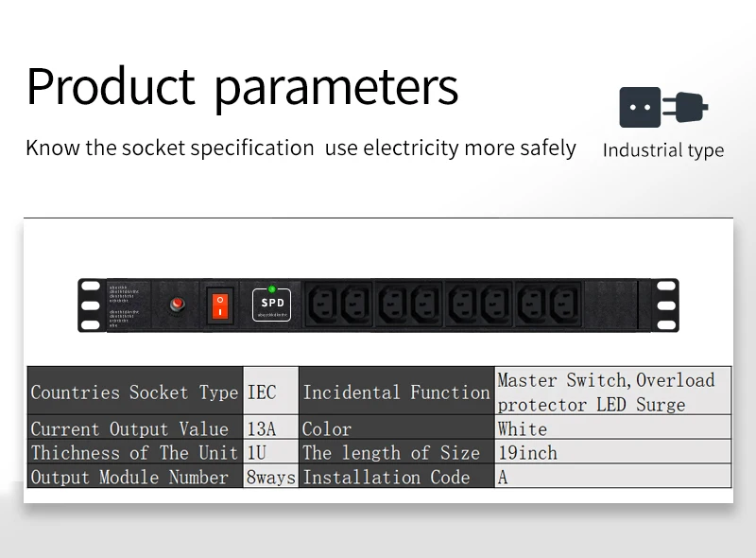Click the "13A" current output value

(x=262, y=429)
